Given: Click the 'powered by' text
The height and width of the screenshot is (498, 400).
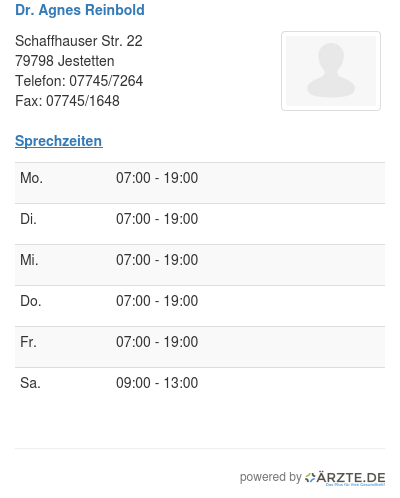Looking at the screenshot, I should pos(271,477).
